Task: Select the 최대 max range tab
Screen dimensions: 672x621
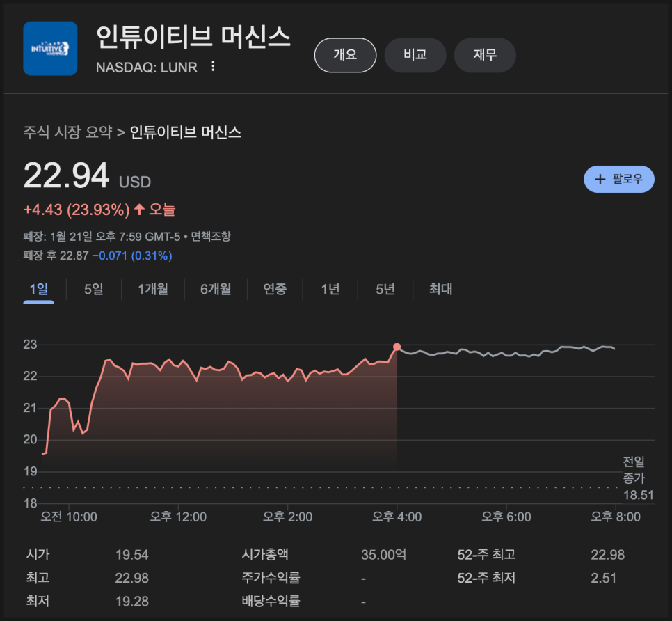Action: (440, 290)
